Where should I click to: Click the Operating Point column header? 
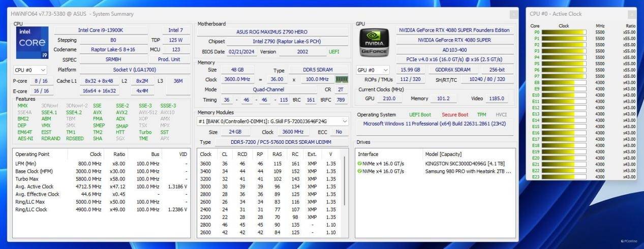click(33, 154)
